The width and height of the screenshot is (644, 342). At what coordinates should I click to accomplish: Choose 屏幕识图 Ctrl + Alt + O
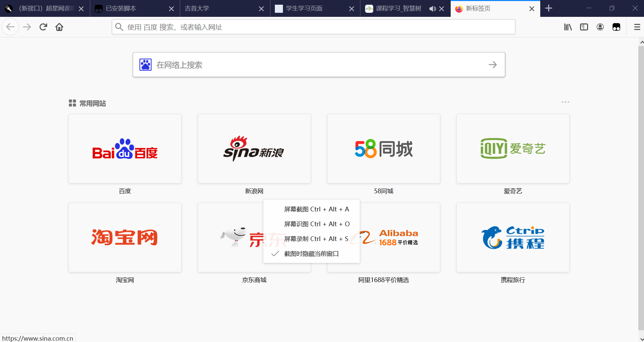[x=312, y=224]
